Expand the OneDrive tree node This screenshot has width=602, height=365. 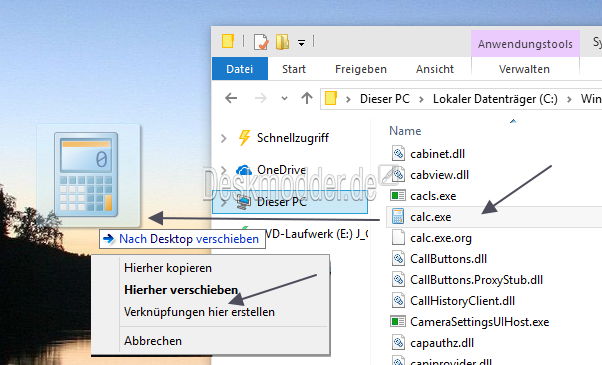pos(224,170)
